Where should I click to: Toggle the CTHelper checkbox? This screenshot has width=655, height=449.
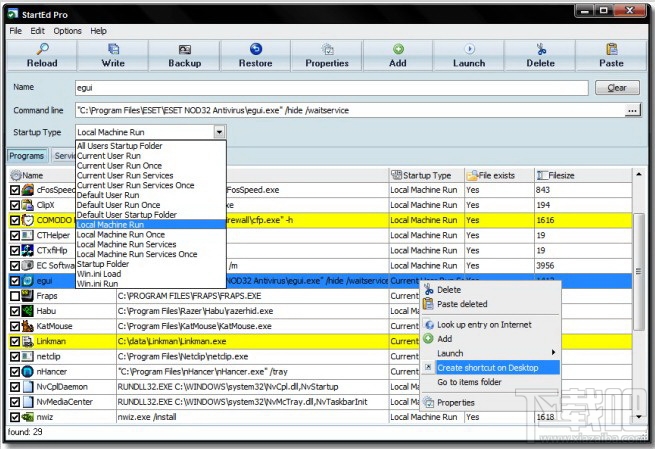(x=15, y=235)
